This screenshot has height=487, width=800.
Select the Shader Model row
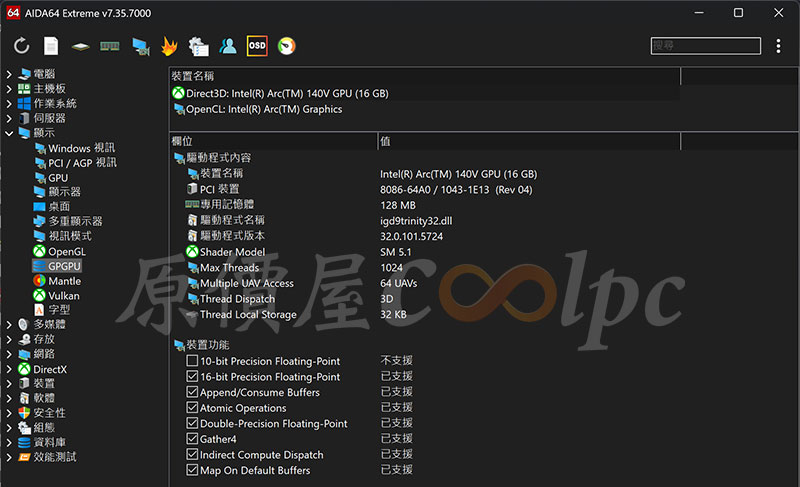[x=424, y=252]
